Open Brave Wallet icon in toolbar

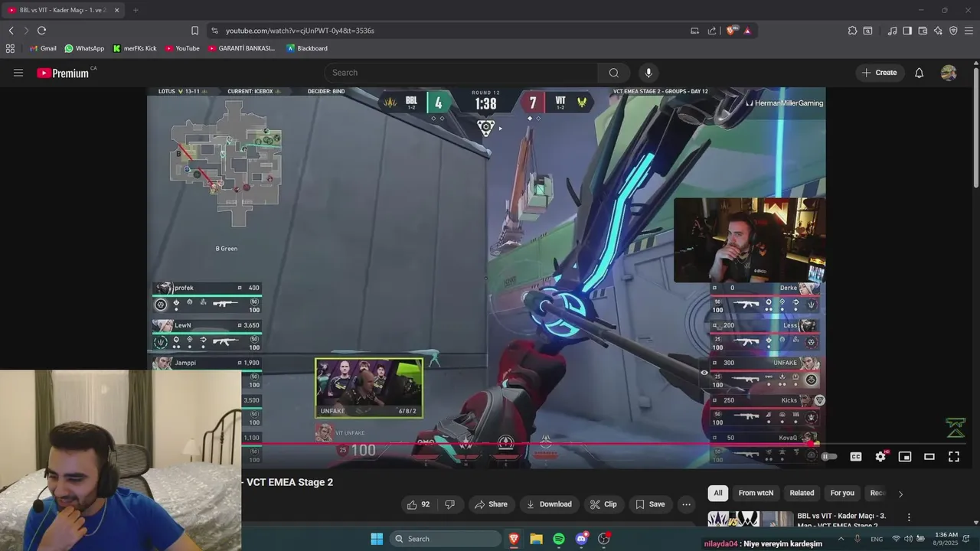coord(923,31)
